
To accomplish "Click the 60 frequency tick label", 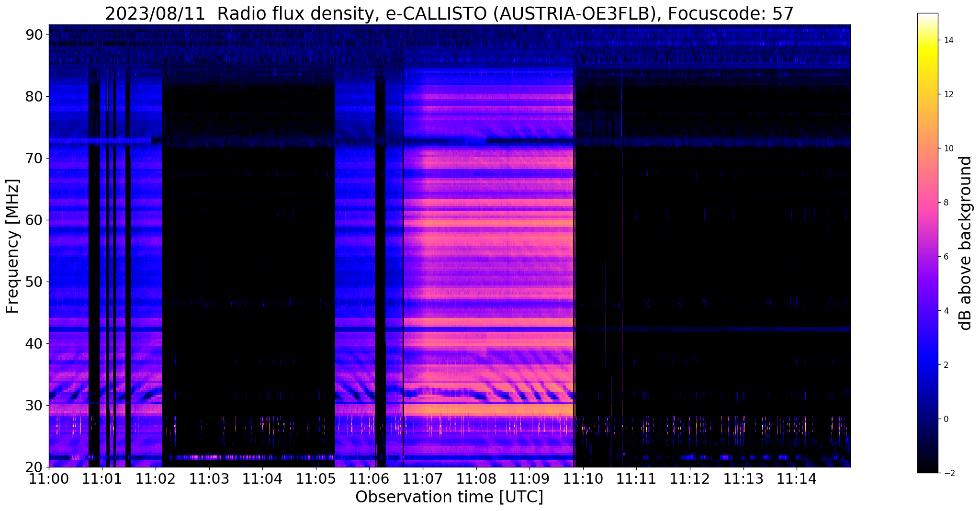I will coord(34,220).
